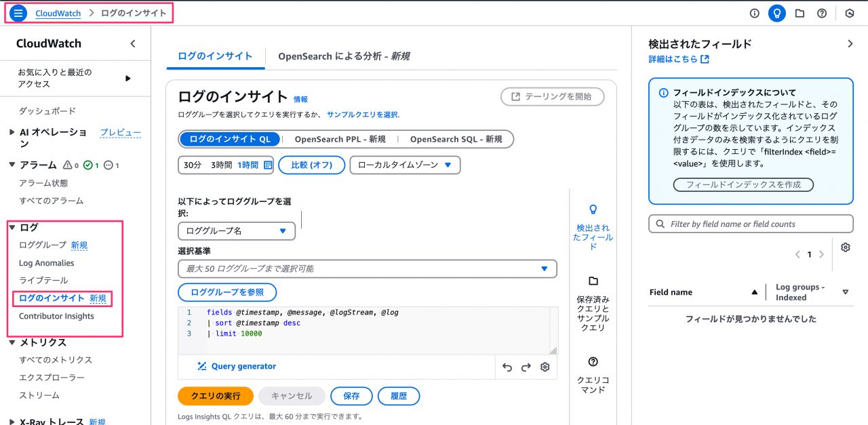Open the CloudWatch breadcrumb link
The height and width of the screenshot is (425, 868).
(x=58, y=13)
